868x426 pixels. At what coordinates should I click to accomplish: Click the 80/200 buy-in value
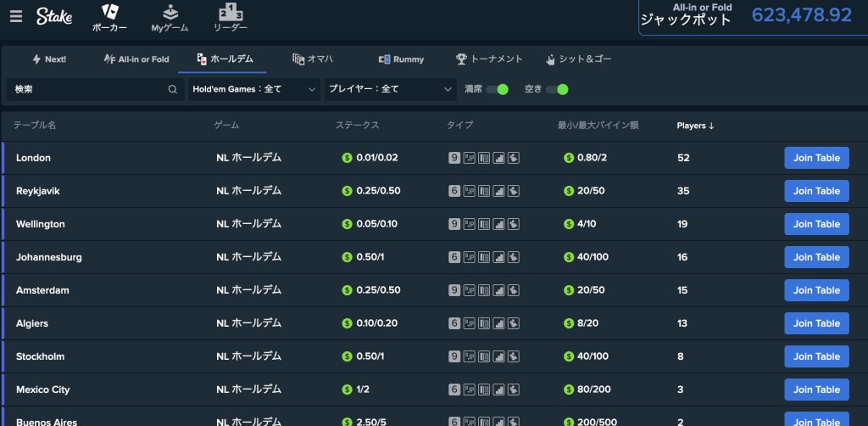click(x=594, y=390)
